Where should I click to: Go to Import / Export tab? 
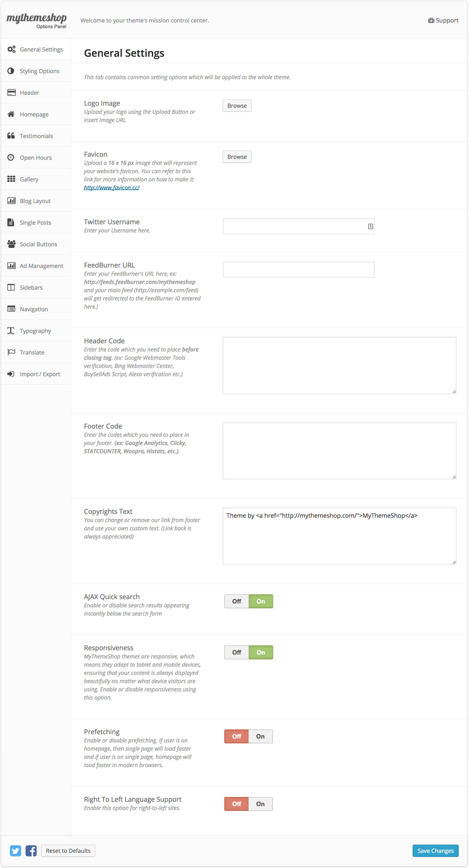[40, 374]
